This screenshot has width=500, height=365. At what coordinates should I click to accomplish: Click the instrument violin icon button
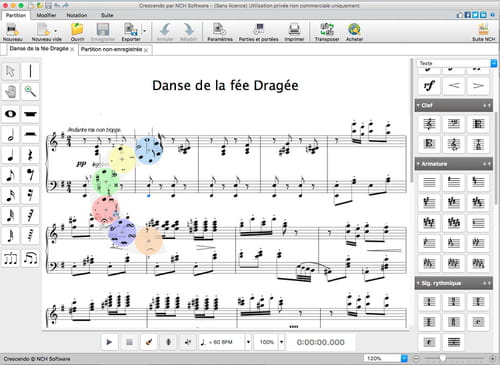[x=149, y=342]
